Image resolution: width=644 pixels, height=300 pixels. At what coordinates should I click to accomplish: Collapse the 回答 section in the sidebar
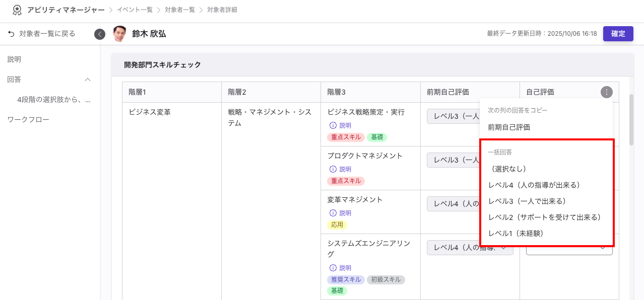88,80
